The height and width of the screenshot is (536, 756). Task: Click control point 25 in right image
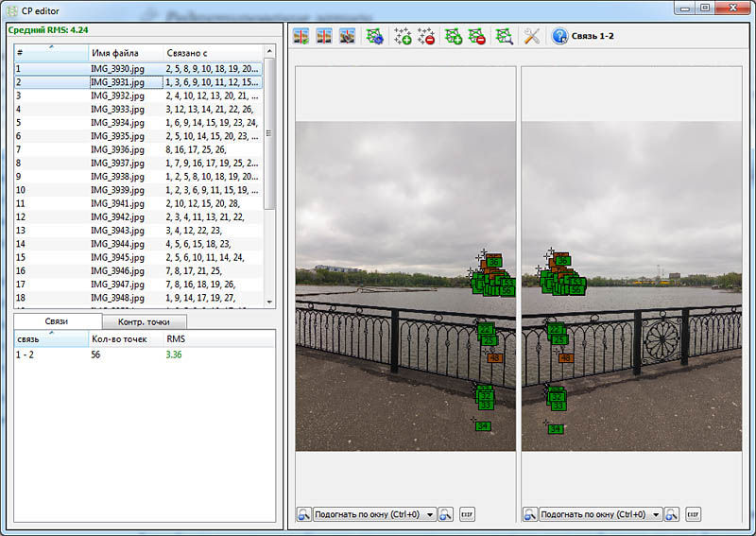[559, 339]
